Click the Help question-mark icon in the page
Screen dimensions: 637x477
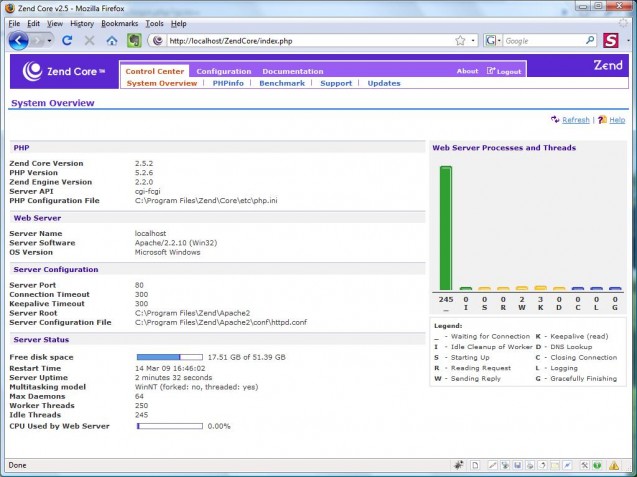point(602,119)
